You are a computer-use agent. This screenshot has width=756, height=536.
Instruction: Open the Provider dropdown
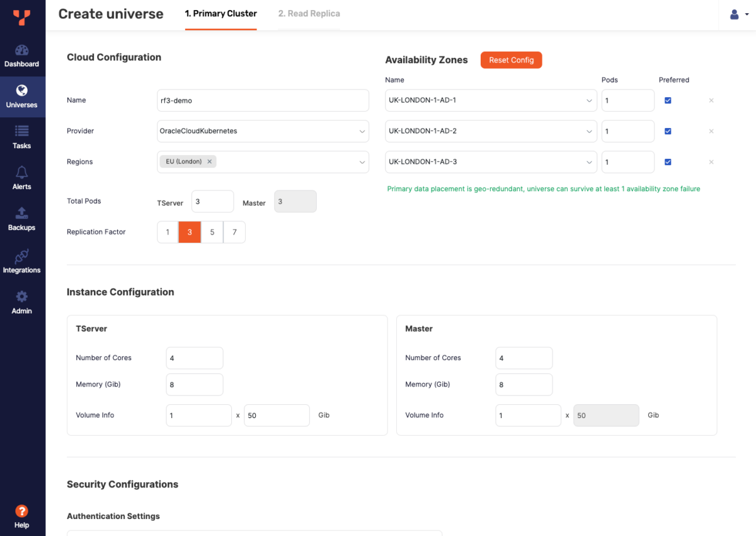click(263, 131)
